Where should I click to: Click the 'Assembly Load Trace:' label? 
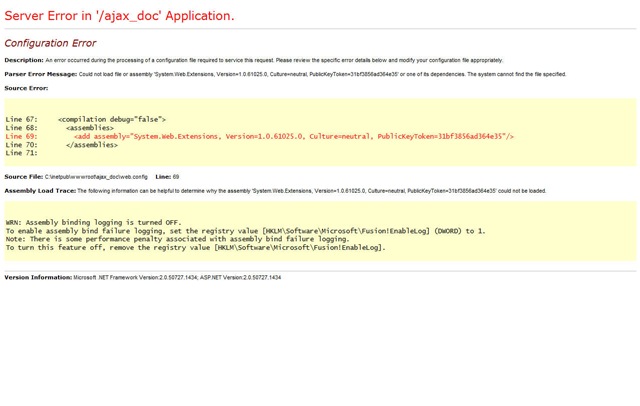click(x=39, y=190)
